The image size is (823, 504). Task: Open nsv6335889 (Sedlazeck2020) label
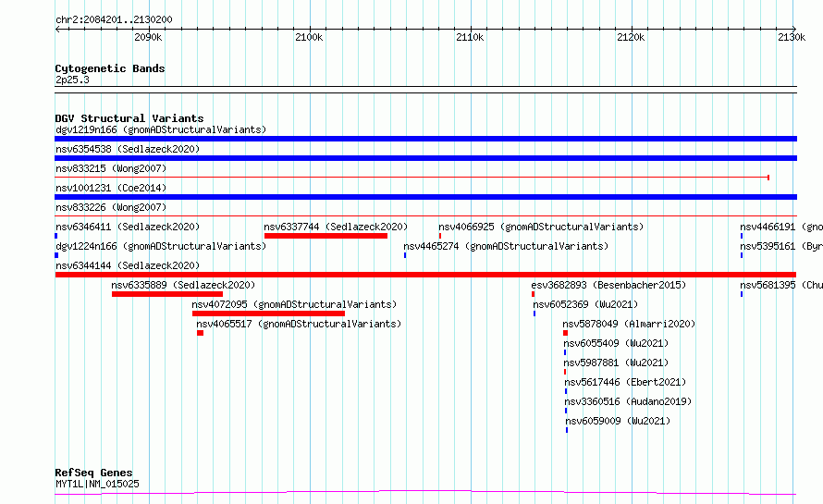[x=183, y=285]
